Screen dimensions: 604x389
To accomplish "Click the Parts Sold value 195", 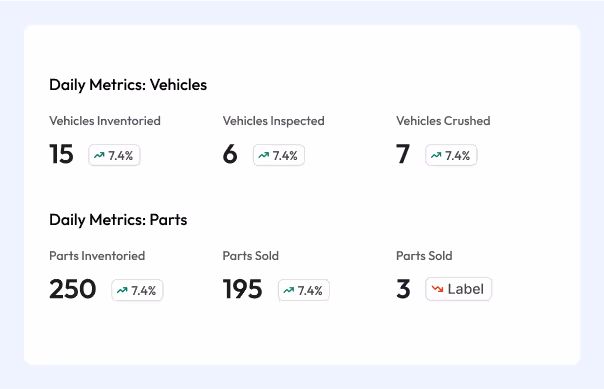I will (x=243, y=289).
